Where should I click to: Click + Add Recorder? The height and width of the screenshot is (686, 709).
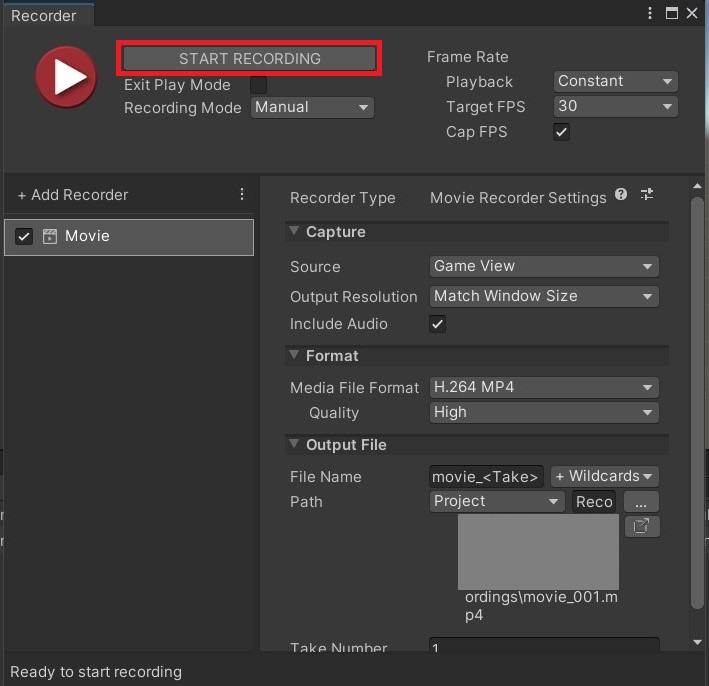(73, 195)
